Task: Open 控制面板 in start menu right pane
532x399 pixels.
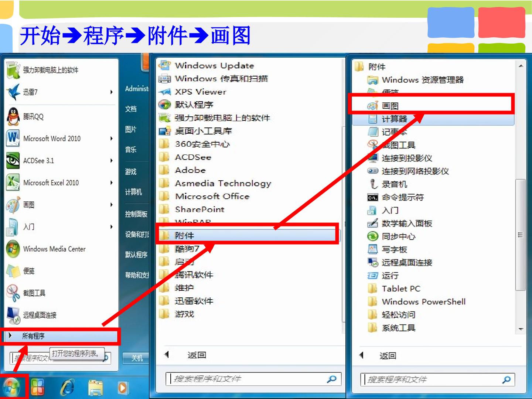Action: coord(136,214)
